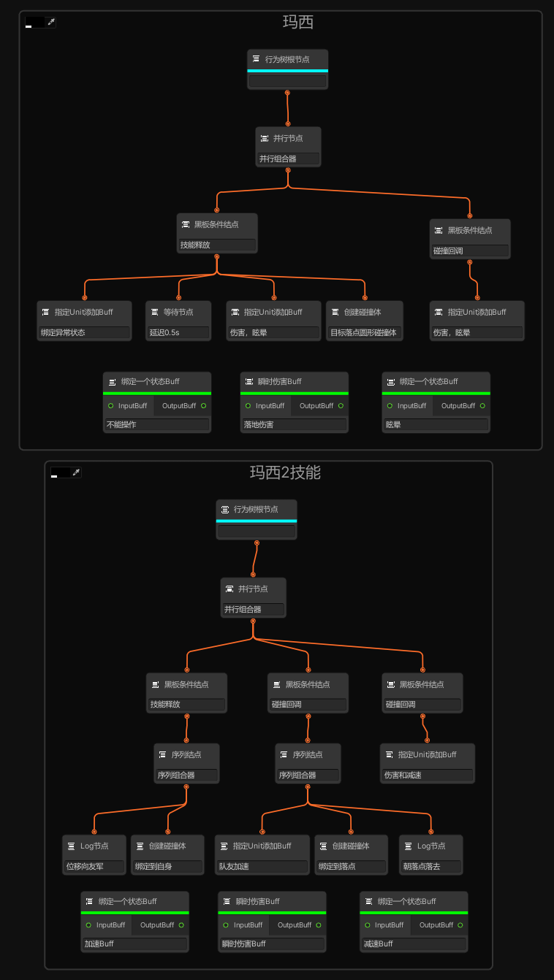Viewport: 554px width, 980px height.
Task: Click the empty field in the 玛西 group's 行为树根节点
Action: tap(288, 81)
